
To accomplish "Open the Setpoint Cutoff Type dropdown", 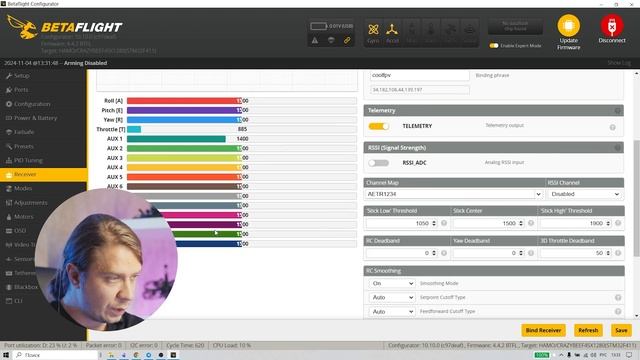I will 391,298.
